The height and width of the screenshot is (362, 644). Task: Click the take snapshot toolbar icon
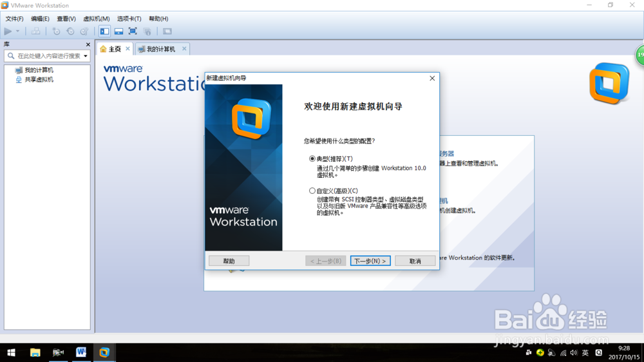[56, 31]
